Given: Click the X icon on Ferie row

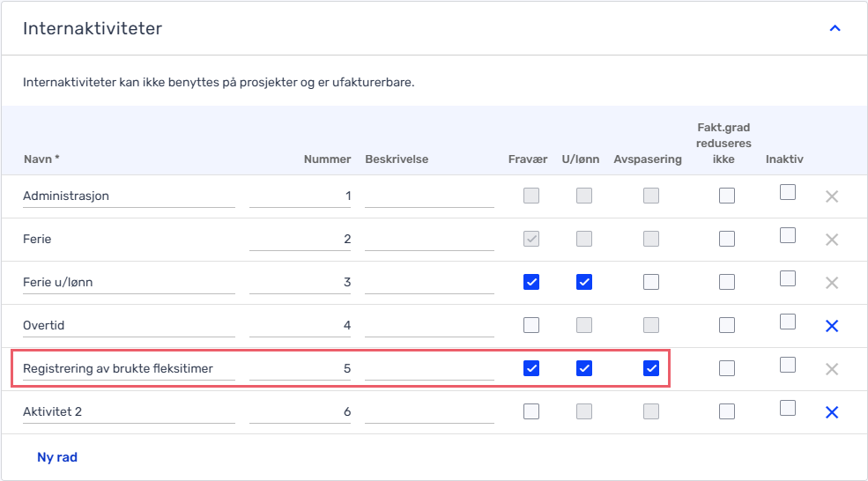Looking at the screenshot, I should point(832,240).
